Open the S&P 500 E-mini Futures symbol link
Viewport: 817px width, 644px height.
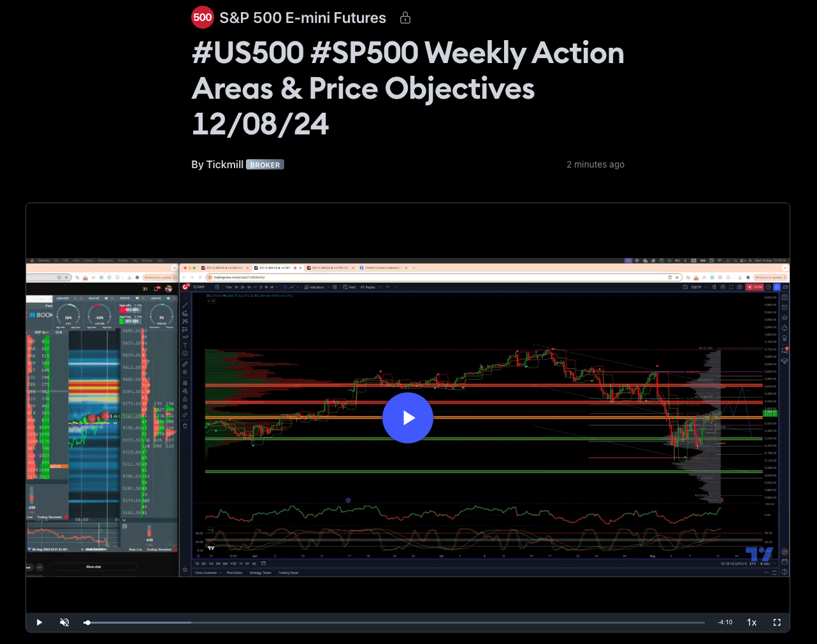303,18
